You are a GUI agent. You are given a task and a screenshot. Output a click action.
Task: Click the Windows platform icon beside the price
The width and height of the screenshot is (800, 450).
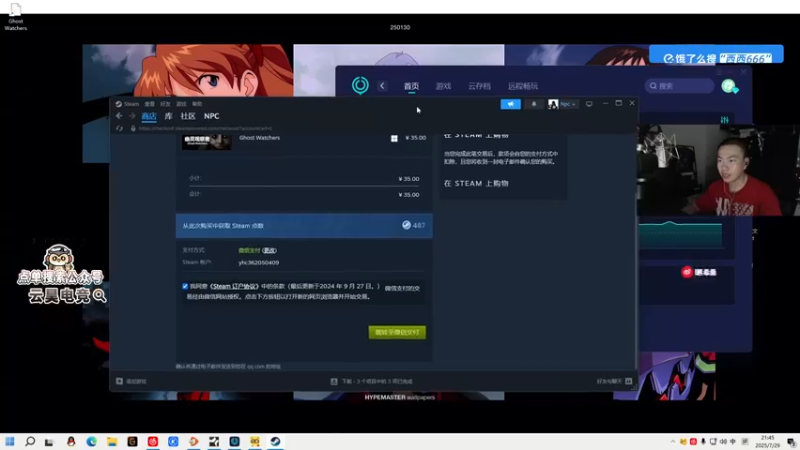[394, 138]
